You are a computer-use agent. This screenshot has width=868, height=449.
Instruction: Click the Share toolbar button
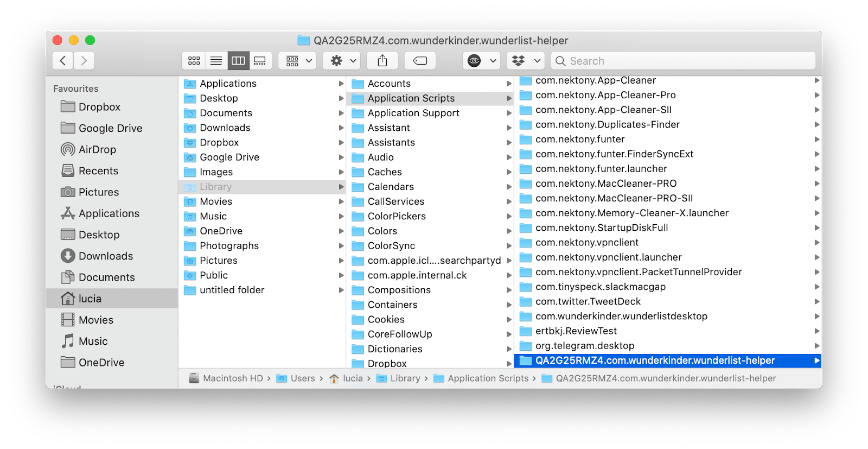click(382, 61)
